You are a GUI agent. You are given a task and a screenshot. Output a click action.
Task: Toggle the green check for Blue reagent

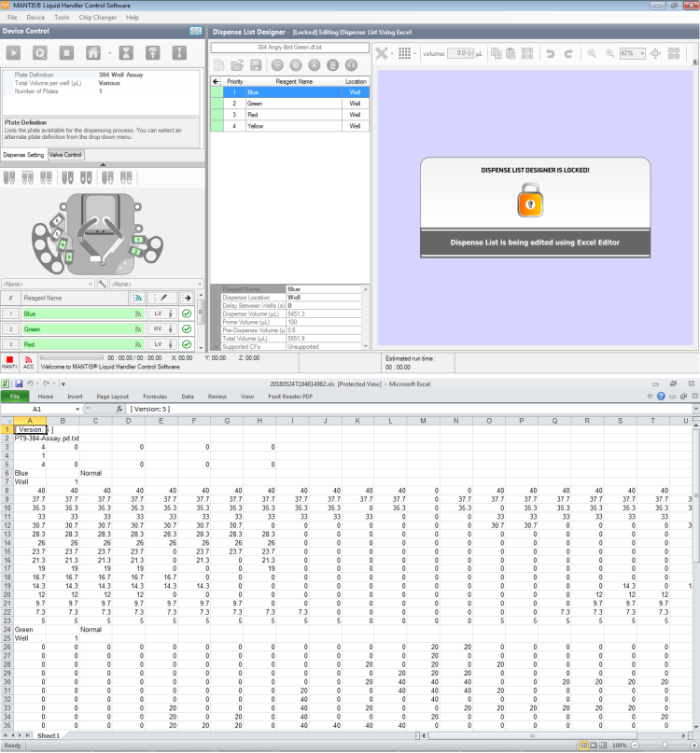coord(187,314)
